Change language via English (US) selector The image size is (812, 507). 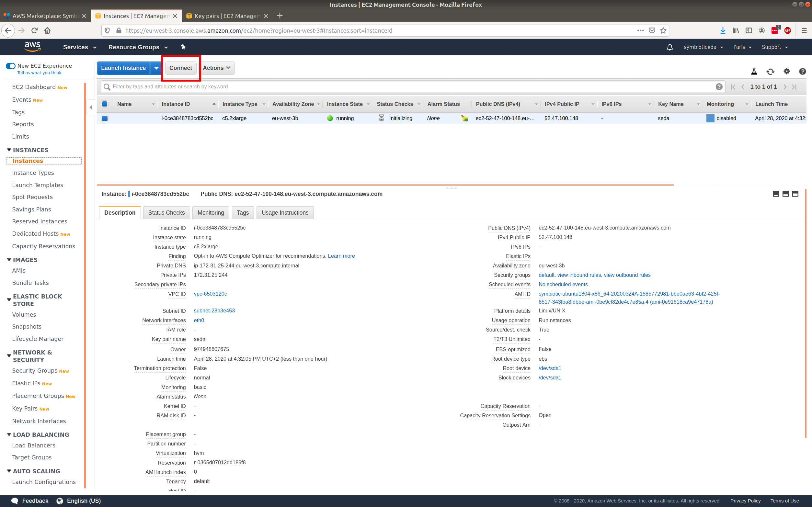(79, 501)
